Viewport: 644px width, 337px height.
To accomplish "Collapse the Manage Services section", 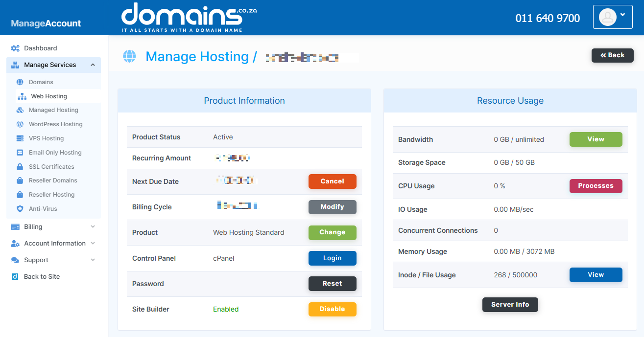I will click(x=93, y=65).
